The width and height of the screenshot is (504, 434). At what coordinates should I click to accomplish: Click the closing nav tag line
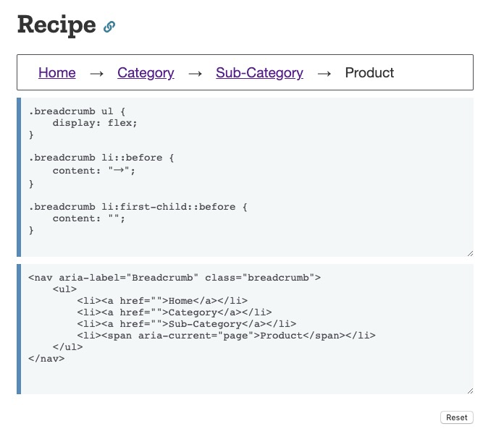[46, 359]
